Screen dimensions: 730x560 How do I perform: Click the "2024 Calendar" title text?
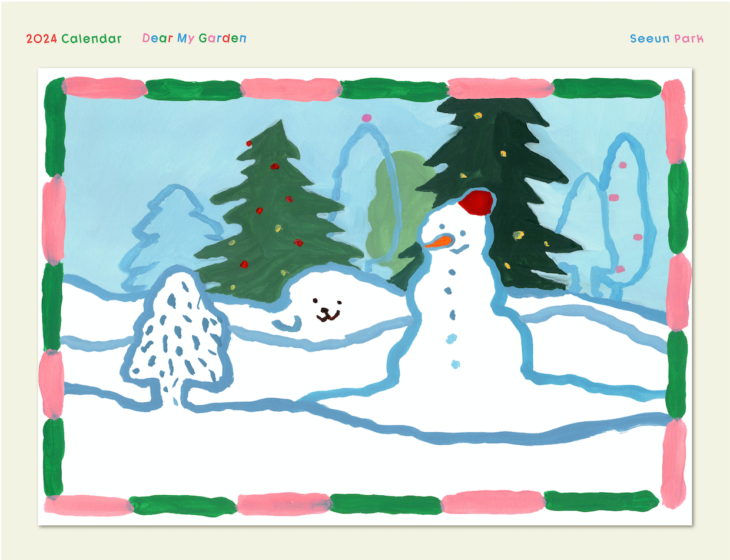74,39
